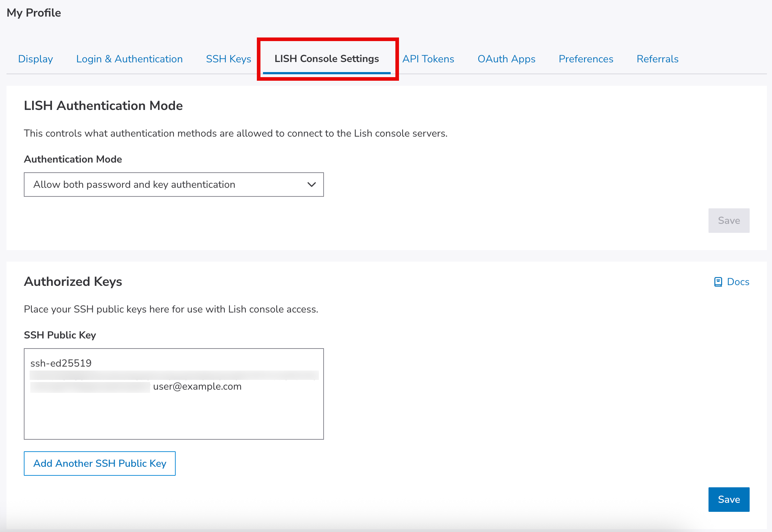Save the Authorized Keys section

click(x=729, y=500)
